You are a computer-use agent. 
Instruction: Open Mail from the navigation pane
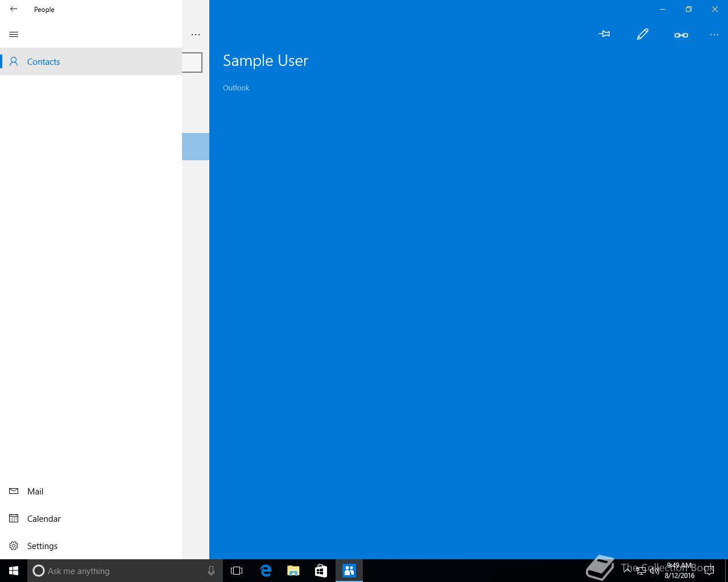(91, 491)
